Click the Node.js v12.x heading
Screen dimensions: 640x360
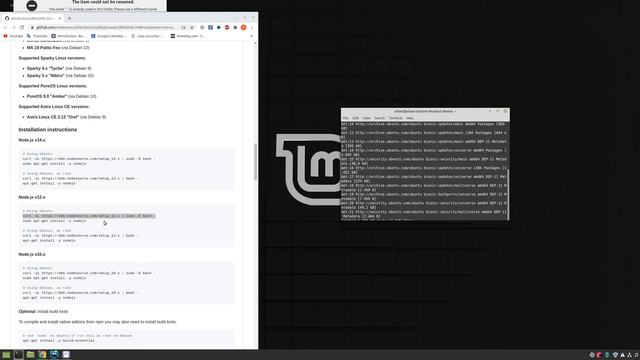tap(32, 197)
